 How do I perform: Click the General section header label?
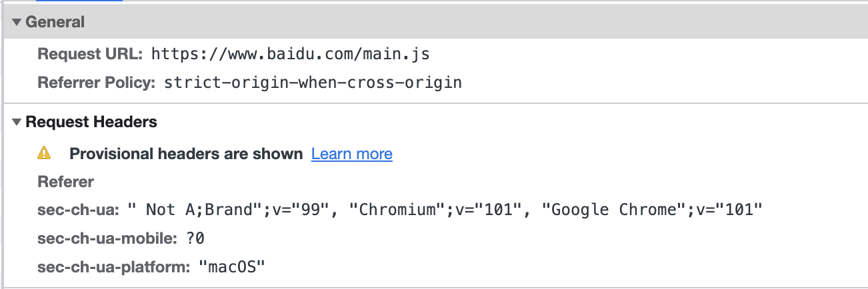coord(55,22)
